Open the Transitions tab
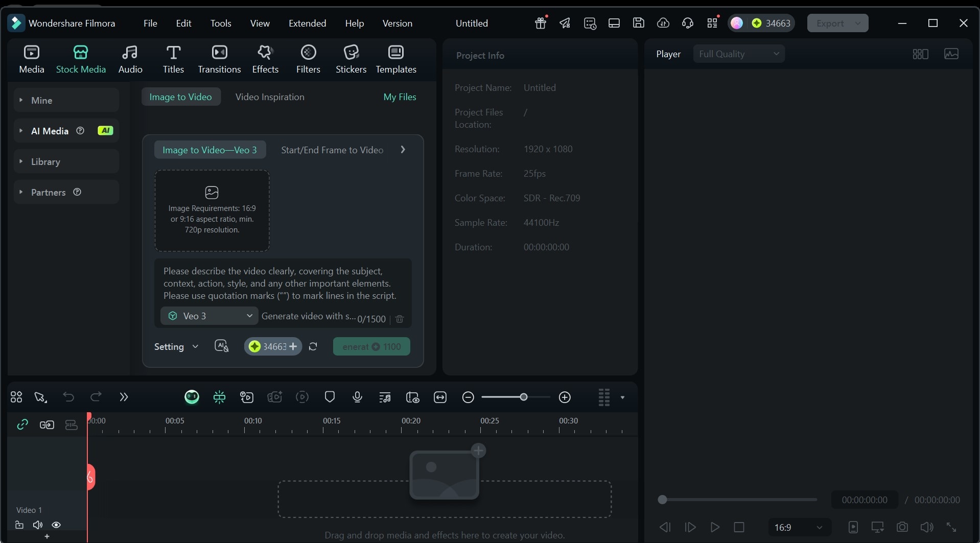This screenshot has height=543, width=980. click(x=219, y=59)
